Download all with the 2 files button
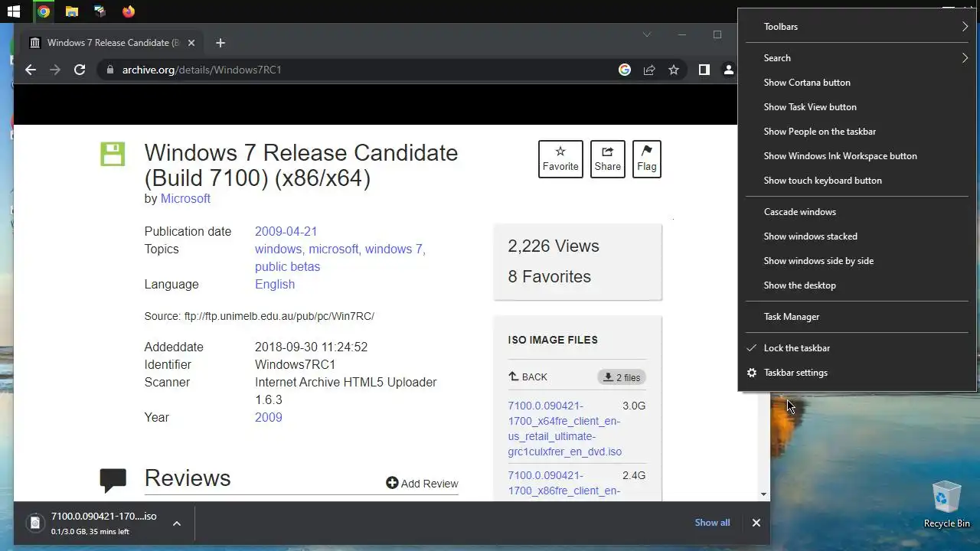The height and width of the screenshot is (551, 980). click(622, 377)
